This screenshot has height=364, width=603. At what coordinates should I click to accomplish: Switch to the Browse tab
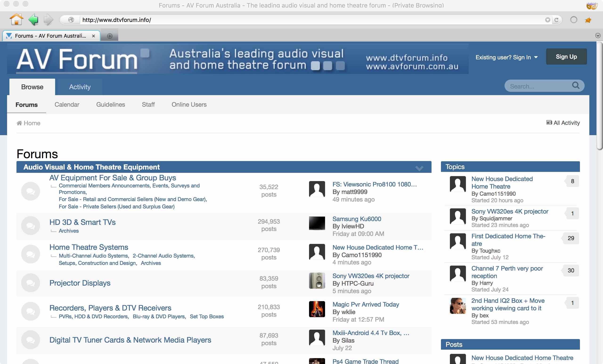32,87
